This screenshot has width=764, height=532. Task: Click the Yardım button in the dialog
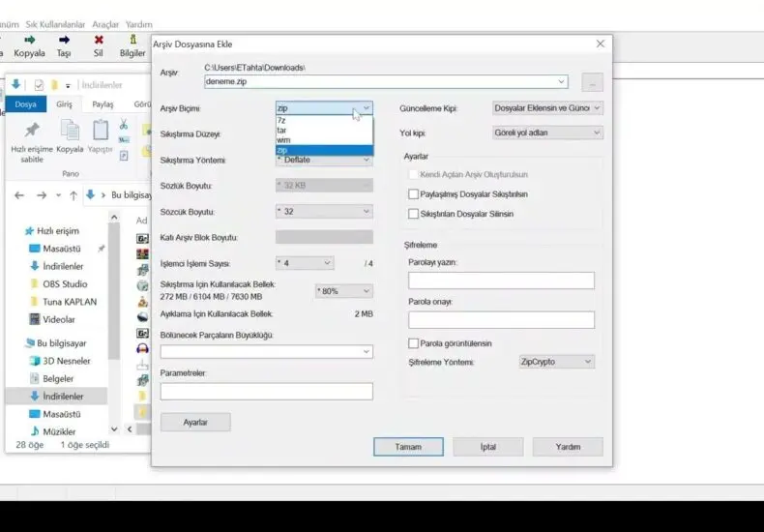point(568,447)
